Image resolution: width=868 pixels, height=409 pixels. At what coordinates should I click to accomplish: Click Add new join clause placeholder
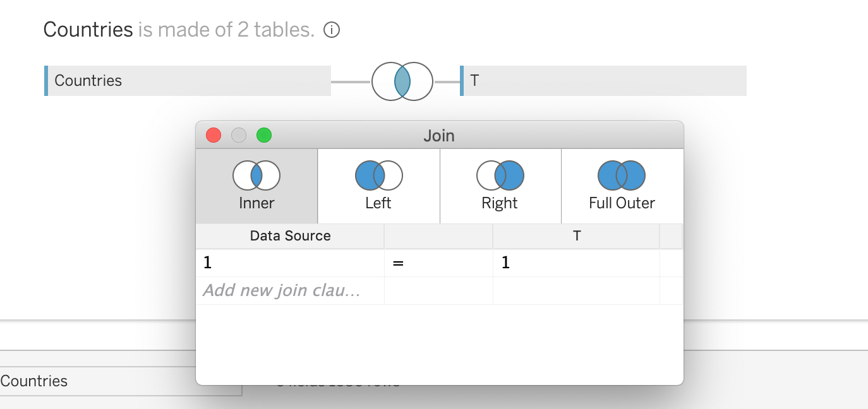[282, 291]
